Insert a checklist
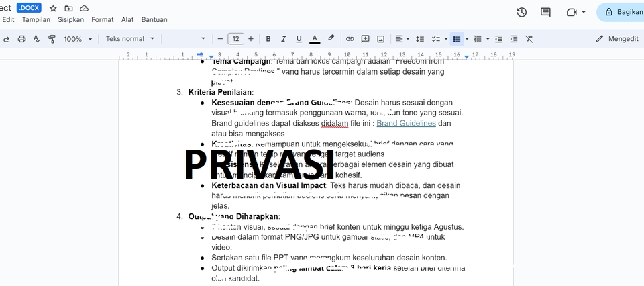644x286 pixels. tap(435, 39)
